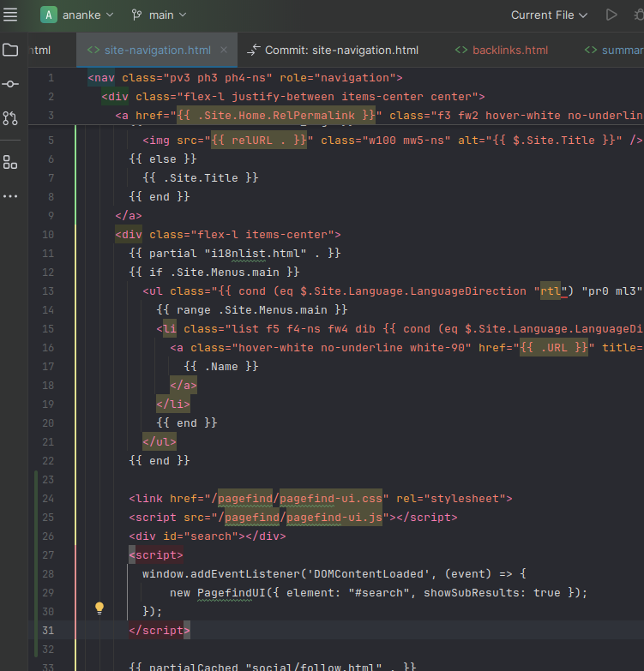This screenshot has width=644, height=671.
Task: Click line number 10 in the gutter
Action: 48,235
